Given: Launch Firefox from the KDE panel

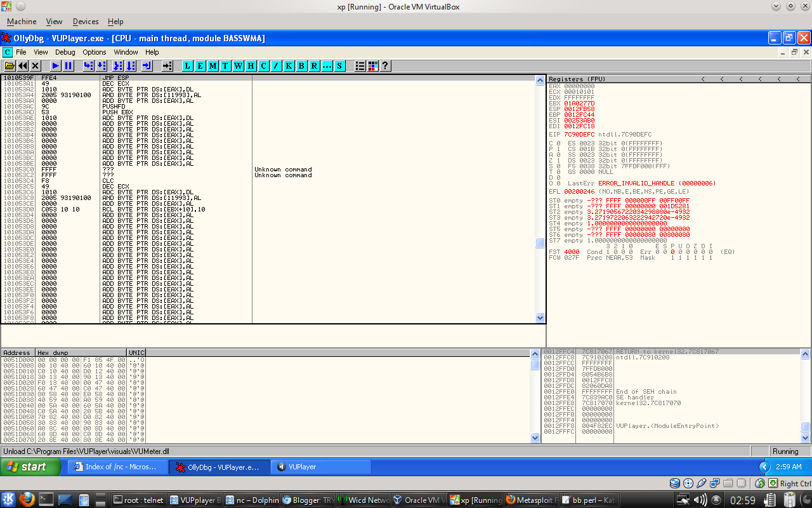Looking at the screenshot, I should pos(27,500).
